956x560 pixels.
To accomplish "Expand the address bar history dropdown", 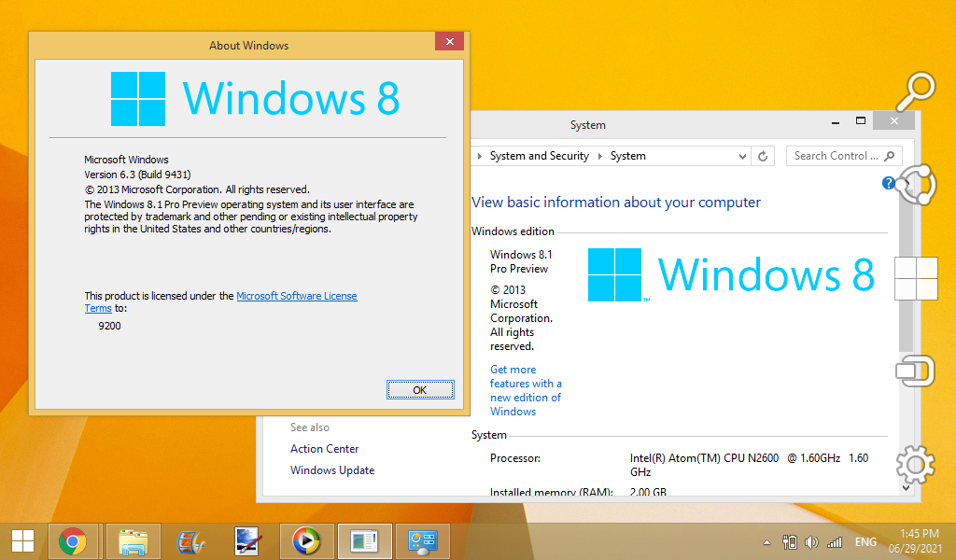I will coord(742,157).
